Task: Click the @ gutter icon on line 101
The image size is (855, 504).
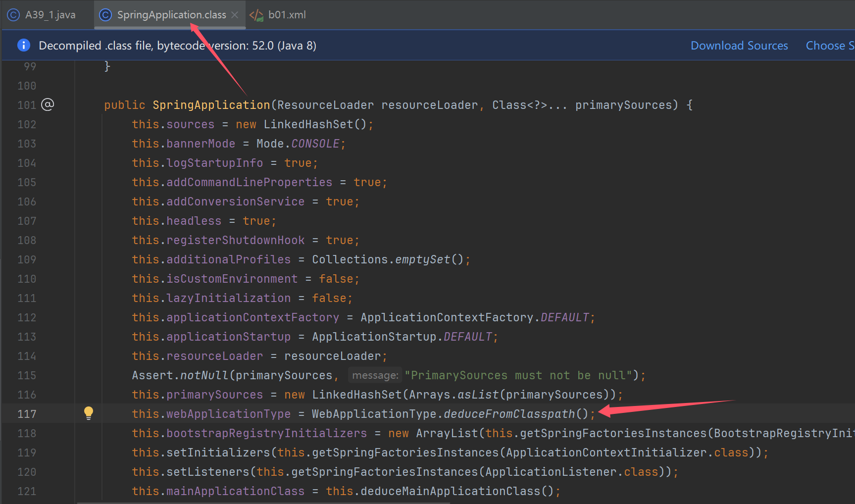Action: click(x=48, y=104)
